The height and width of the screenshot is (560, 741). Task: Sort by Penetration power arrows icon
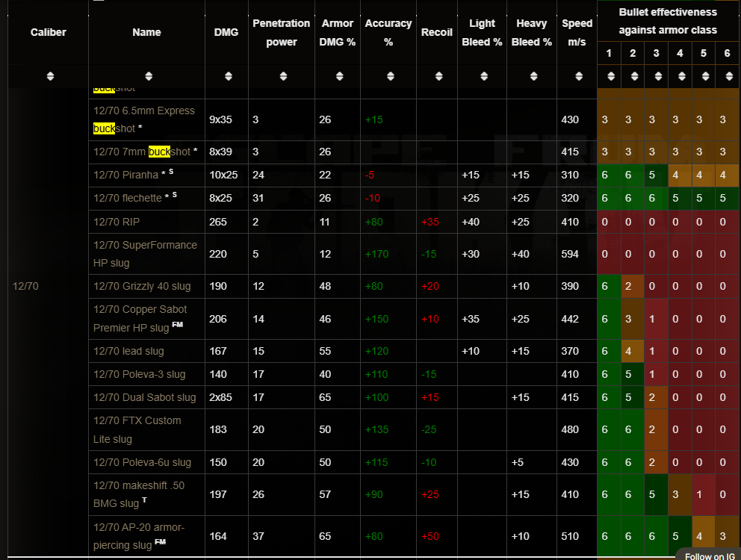click(282, 76)
